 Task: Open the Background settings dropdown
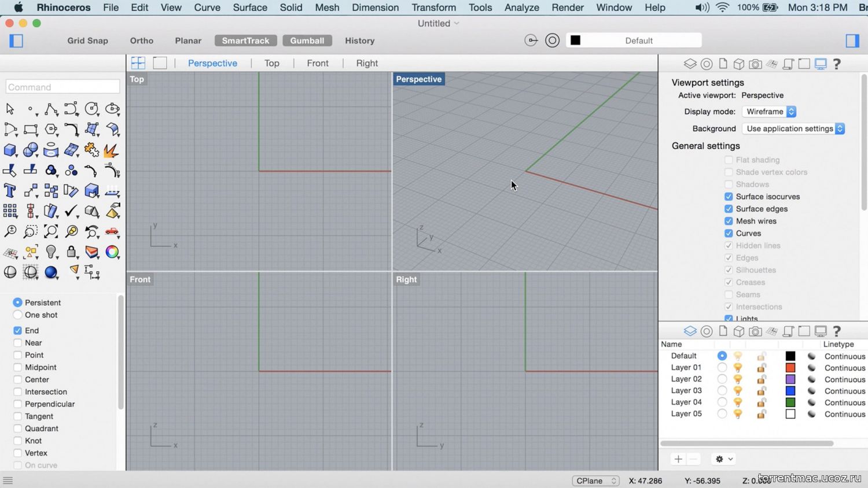point(793,128)
